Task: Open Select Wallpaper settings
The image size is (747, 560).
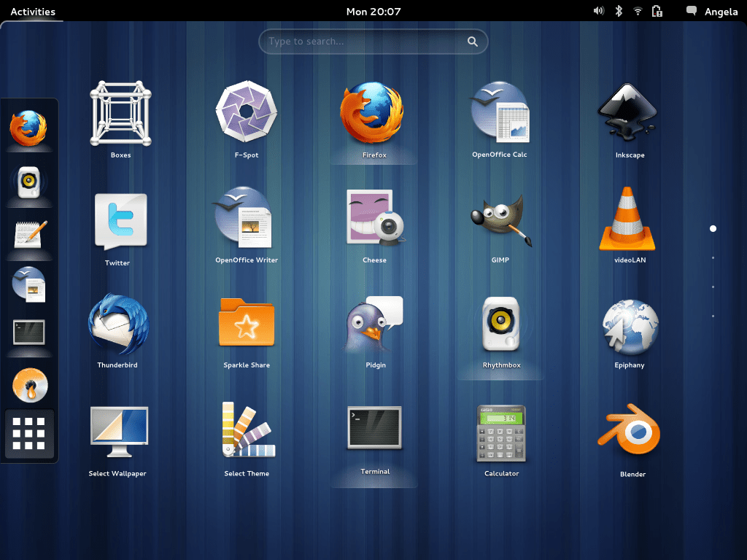Action: [119, 432]
